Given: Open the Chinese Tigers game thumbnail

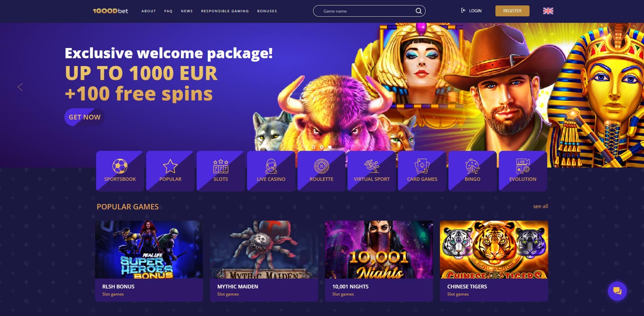Looking at the screenshot, I should tap(494, 250).
